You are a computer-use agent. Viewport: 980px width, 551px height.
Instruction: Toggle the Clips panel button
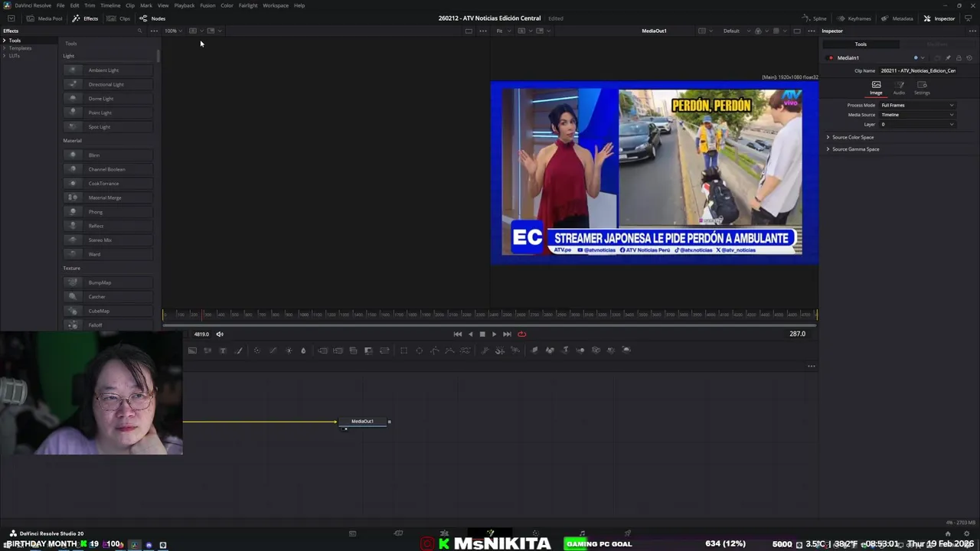pos(119,18)
